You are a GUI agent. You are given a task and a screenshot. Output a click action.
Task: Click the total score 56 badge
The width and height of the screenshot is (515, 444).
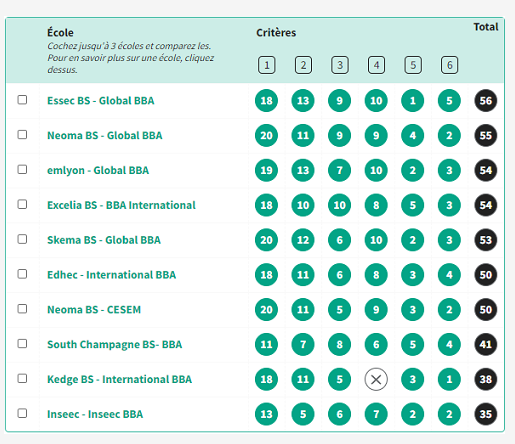(x=486, y=101)
